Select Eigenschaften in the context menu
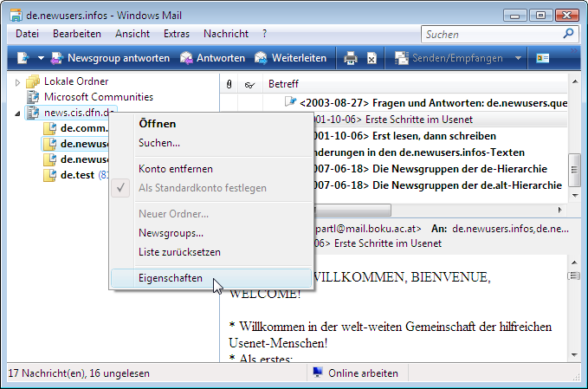Screen dimensions: 588x389 [x=171, y=278]
